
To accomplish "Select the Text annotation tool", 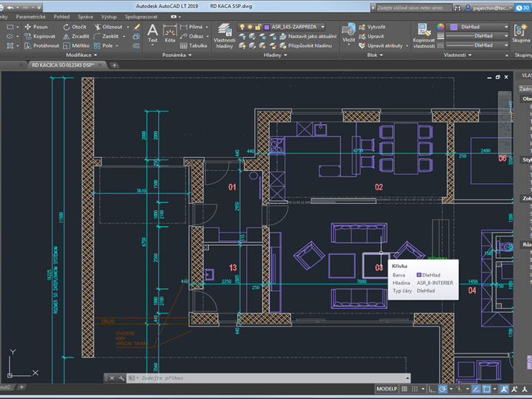I will click(153, 34).
